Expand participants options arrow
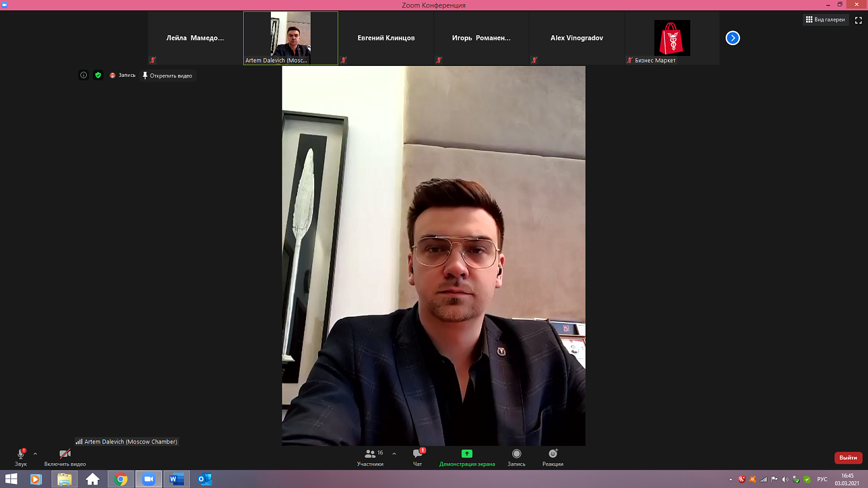Screen dimensions: 868x488 click(394, 454)
